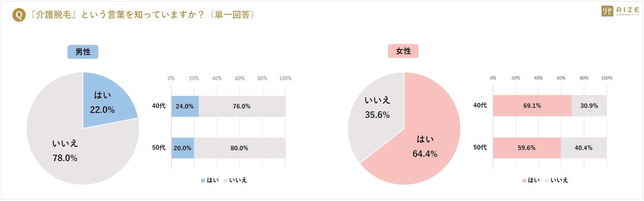The height and width of the screenshot is (201, 644).
Task: Click the male 40代 76.0% bar segment
Action: 242,106
